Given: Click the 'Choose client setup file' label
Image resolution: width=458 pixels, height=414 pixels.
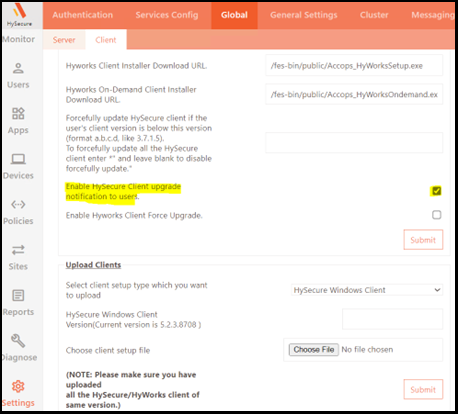Looking at the screenshot, I should [x=108, y=350].
